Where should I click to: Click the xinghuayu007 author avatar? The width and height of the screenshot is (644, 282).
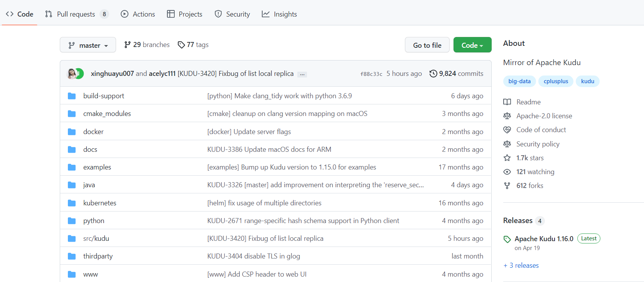(72, 74)
